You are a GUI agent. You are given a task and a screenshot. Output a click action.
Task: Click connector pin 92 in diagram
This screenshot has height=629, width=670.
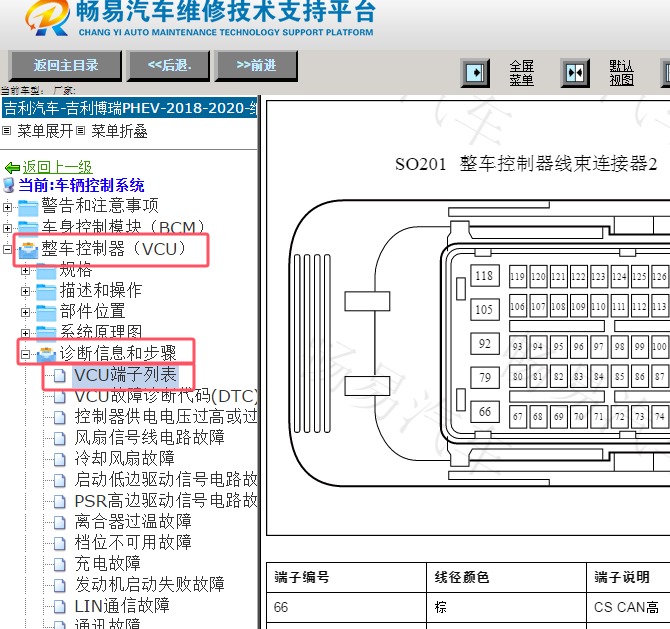tap(485, 344)
